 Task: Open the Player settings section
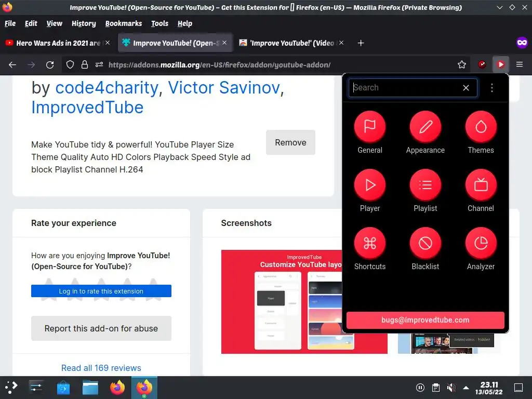coord(369,191)
